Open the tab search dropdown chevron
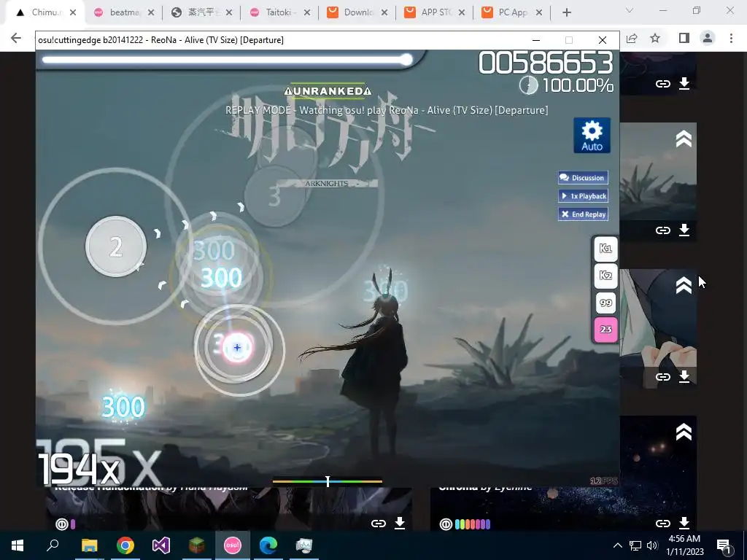 coord(630,10)
